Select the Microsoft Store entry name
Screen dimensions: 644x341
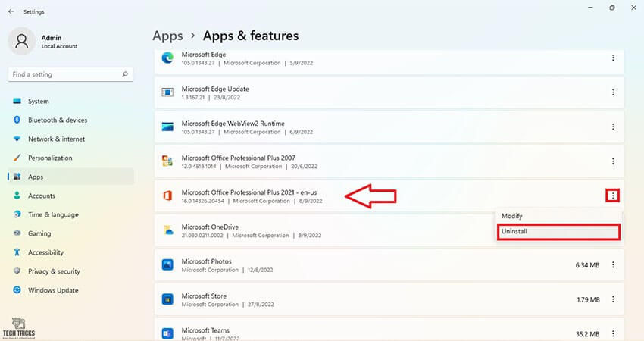pos(204,296)
